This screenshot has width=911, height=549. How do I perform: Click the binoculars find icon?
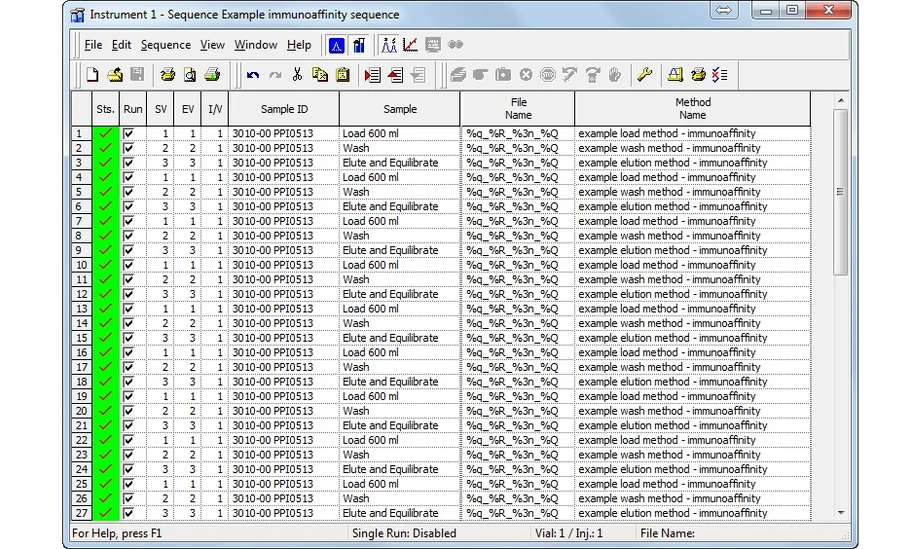(x=456, y=45)
